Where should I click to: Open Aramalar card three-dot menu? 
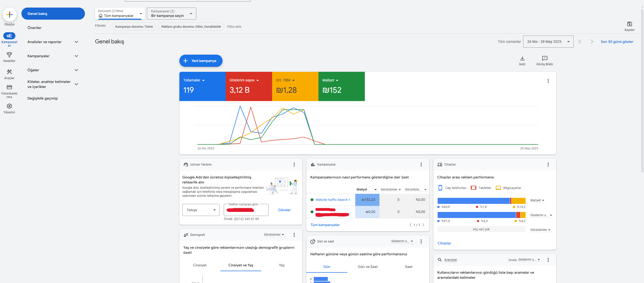pyautogui.click(x=548, y=260)
